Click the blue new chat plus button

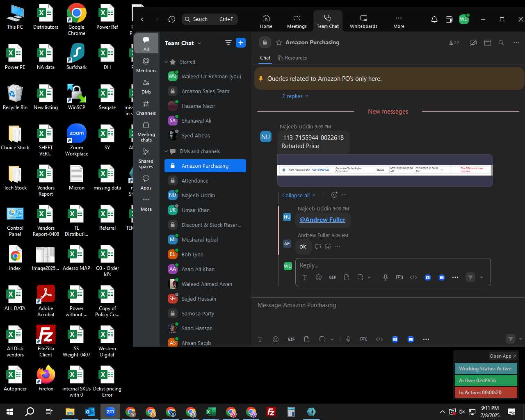(x=241, y=43)
